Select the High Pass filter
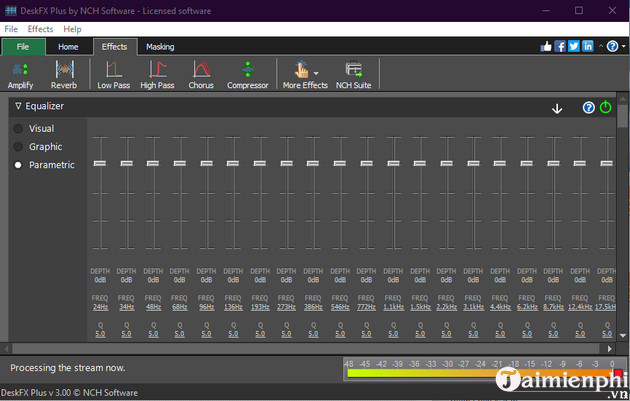The width and height of the screenshot is (630, 401). coord(157,72)
